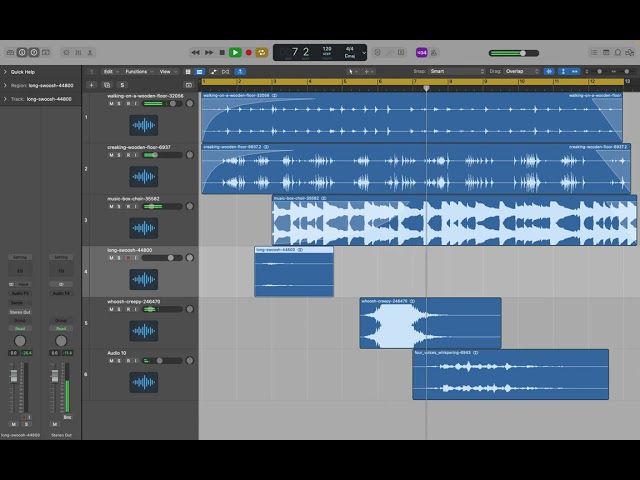Toggle the Inspector button in control bar

click(22, 53)
